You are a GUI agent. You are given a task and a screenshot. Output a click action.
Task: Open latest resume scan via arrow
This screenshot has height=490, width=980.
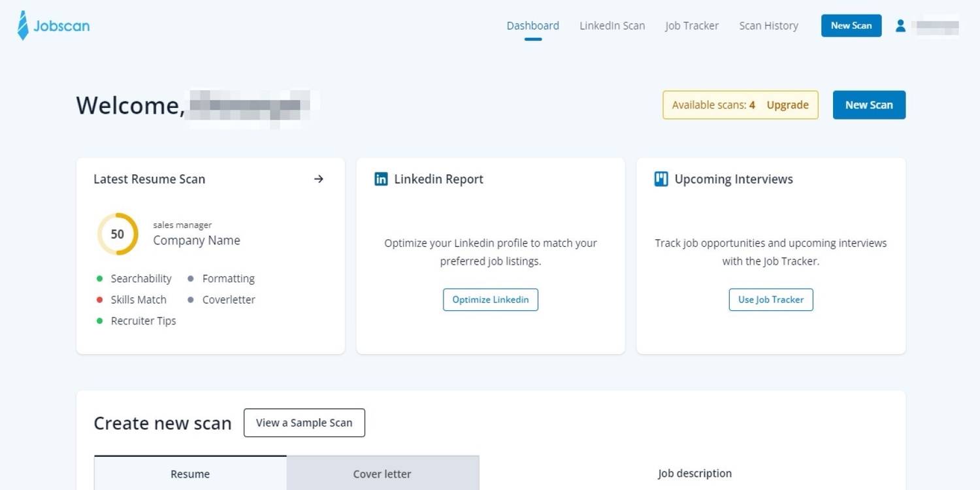[x=319, y=179]
